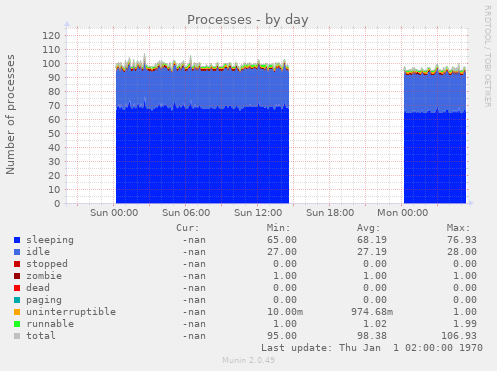Click the 'Sun 06:00' x-axis label
The height and width of the screenshot is (371, 497).
186,213
